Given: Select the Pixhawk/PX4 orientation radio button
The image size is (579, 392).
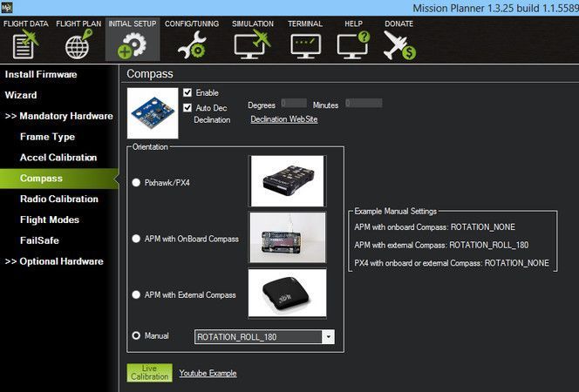Looking at the screenshot, I should pos(136,183).
